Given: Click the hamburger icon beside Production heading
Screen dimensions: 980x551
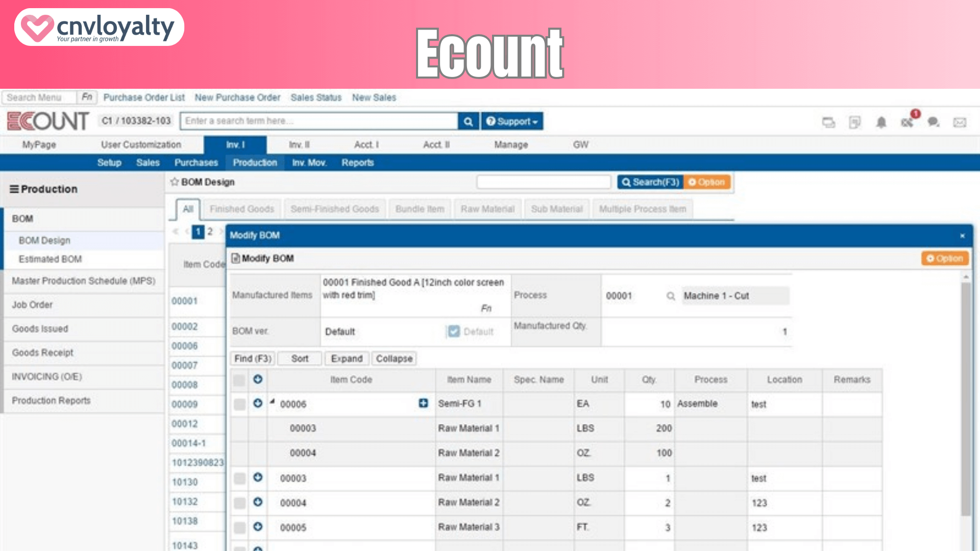Looking at the screenshot, I should click(14, 189).
